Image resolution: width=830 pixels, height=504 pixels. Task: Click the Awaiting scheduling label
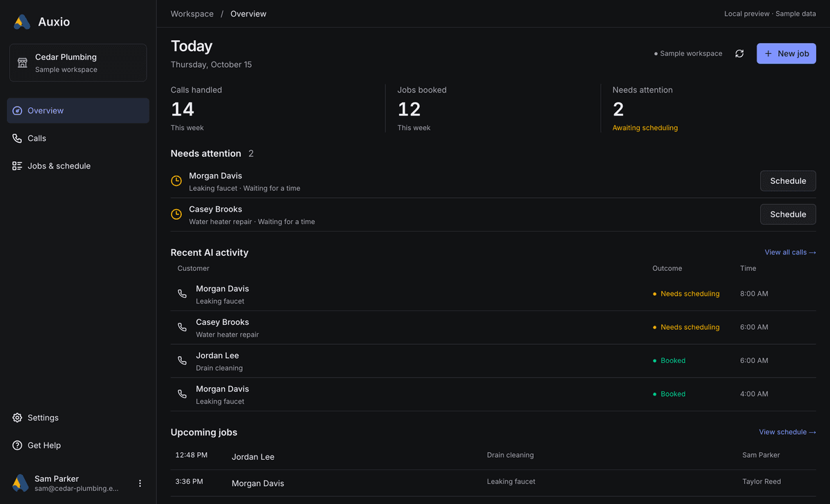pyautogui.click(x=645, y=128)
